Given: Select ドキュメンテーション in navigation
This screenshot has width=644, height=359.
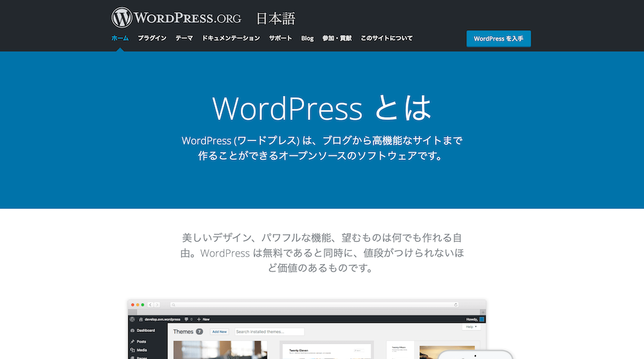Looking at the screenshot, I should 231,38.
